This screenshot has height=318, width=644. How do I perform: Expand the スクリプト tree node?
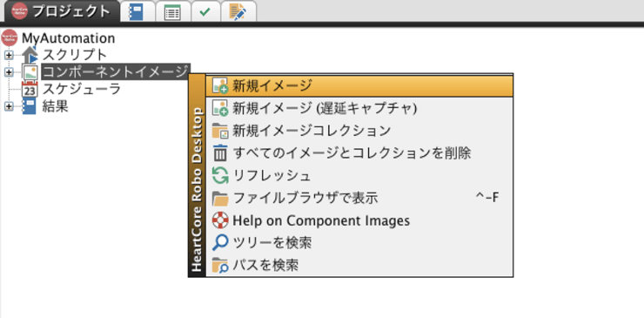click(x=9, y=55)
